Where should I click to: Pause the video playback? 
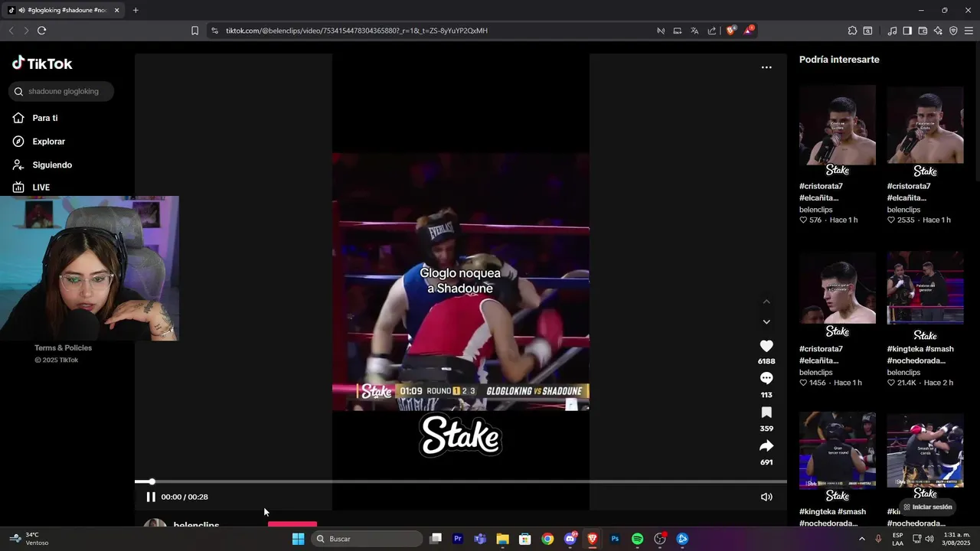click(151, 497)
